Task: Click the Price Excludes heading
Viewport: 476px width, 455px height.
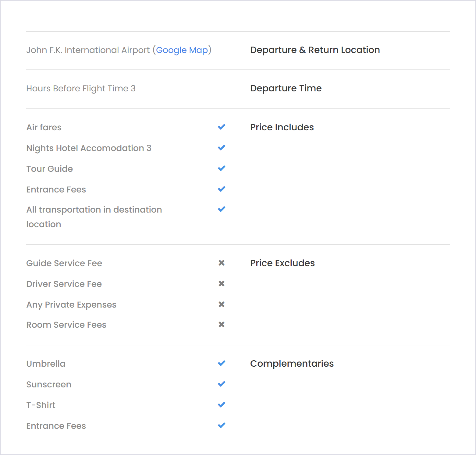Action: pos(282,263)
